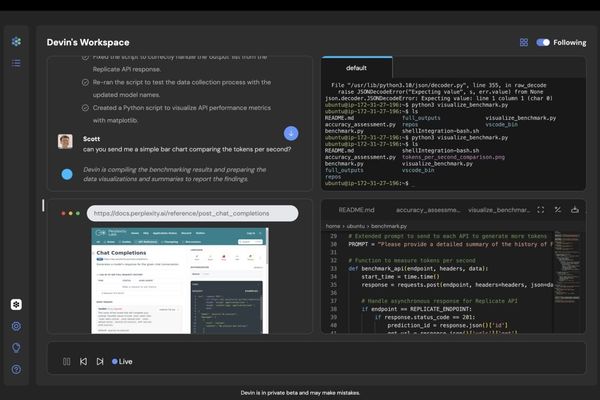Expand the editor tab overflow chevron
600x400 pixels.
coord(573,210)
